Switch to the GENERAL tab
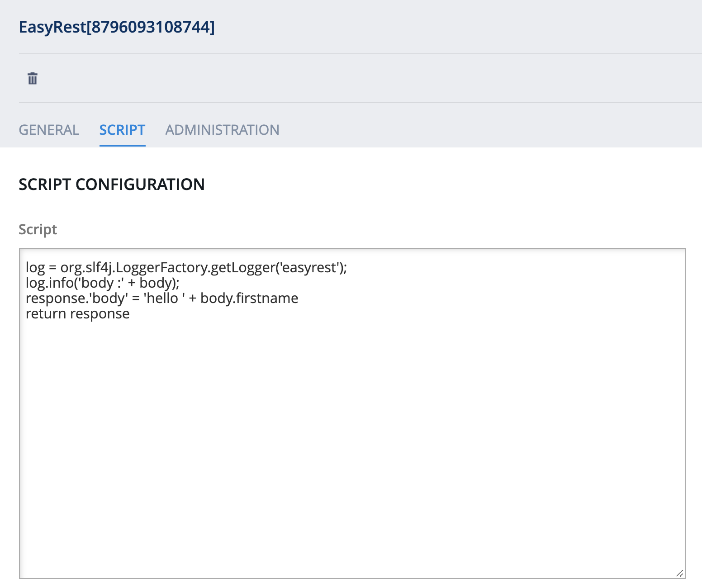This screenshot has width=702, height=588. [49, 130]
